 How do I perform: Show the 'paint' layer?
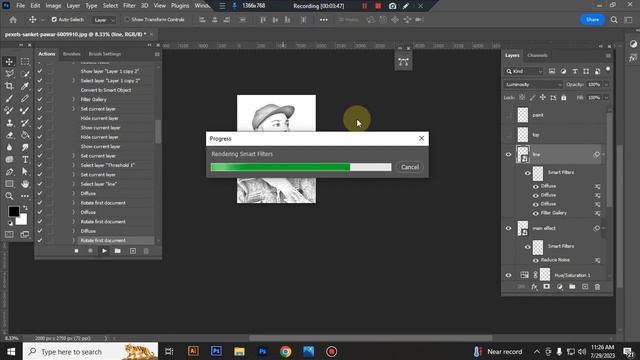(x=509, y=115)
